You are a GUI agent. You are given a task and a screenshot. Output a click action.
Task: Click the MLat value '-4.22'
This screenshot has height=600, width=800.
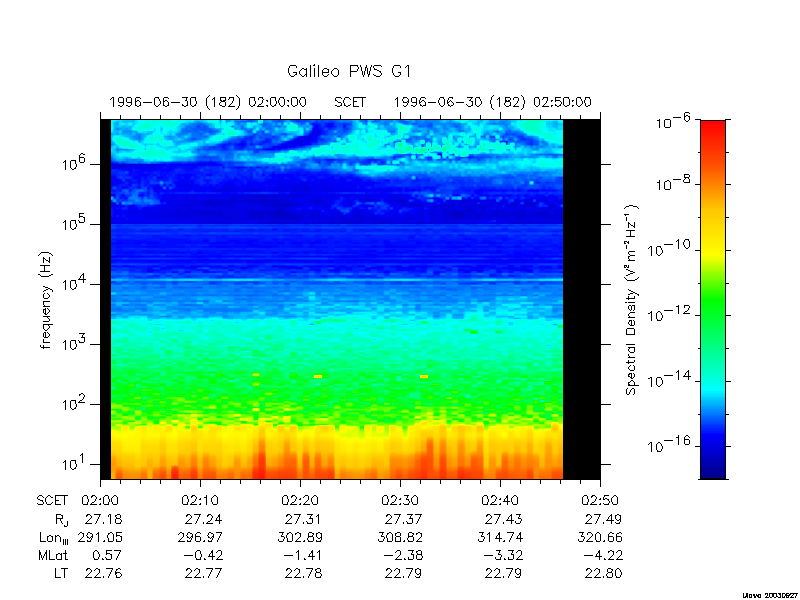603,556
